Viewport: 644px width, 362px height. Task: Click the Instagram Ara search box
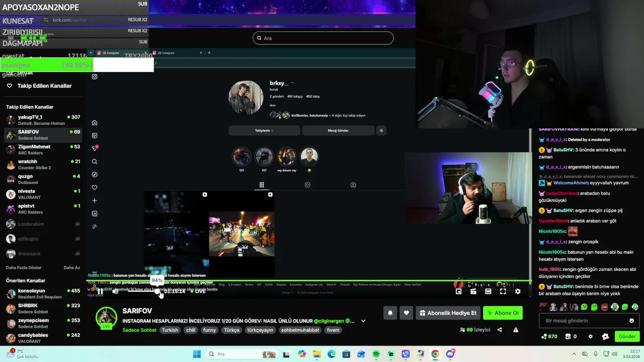pyautogui.click(x=323, y=38)
